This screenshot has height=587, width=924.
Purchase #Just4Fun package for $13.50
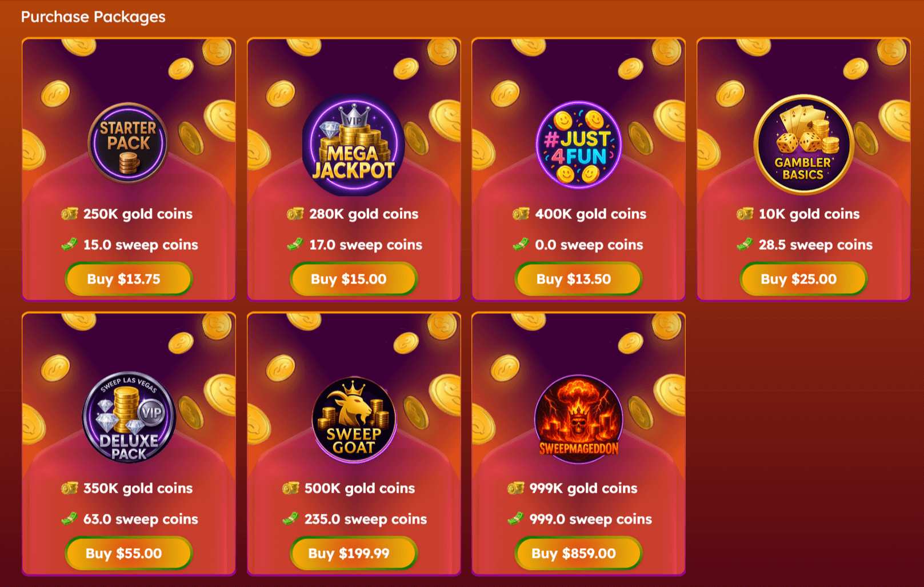pyautogui.click(x=579, y=279)
